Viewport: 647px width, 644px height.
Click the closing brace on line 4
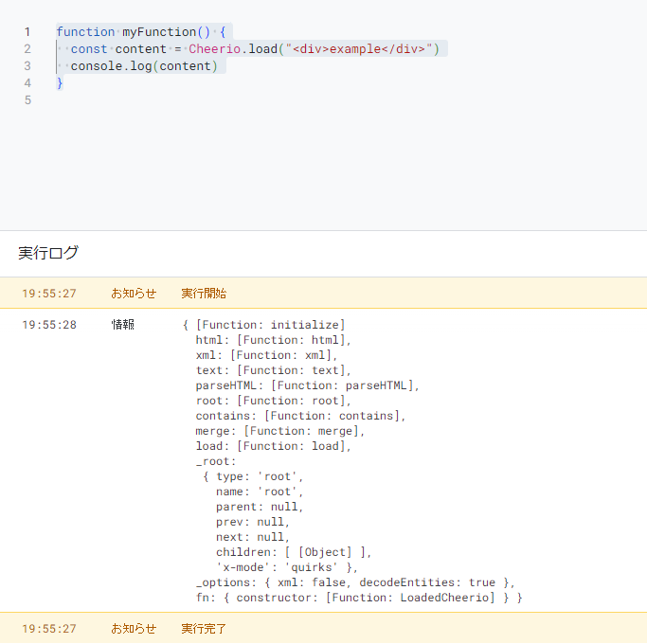(60, 83)
